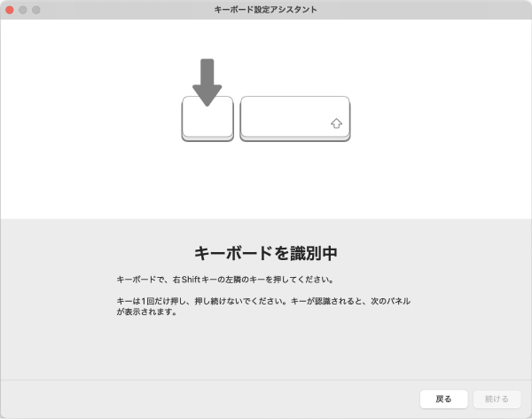Viewport: 532px width, 419px height.
Task: Close the キーボード設定アシスタント window
Action: 10,10
